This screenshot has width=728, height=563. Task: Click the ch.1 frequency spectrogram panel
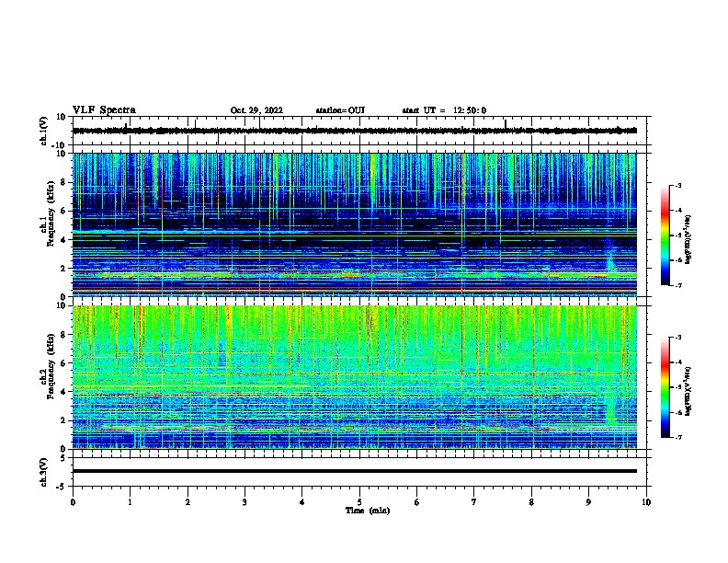tap(355, 224)
